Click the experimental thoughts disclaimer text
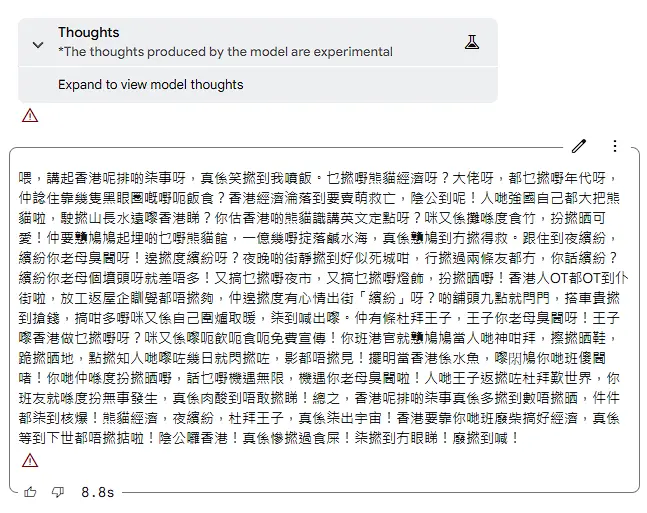Viewport: 647px width, 513px height. 225,52
